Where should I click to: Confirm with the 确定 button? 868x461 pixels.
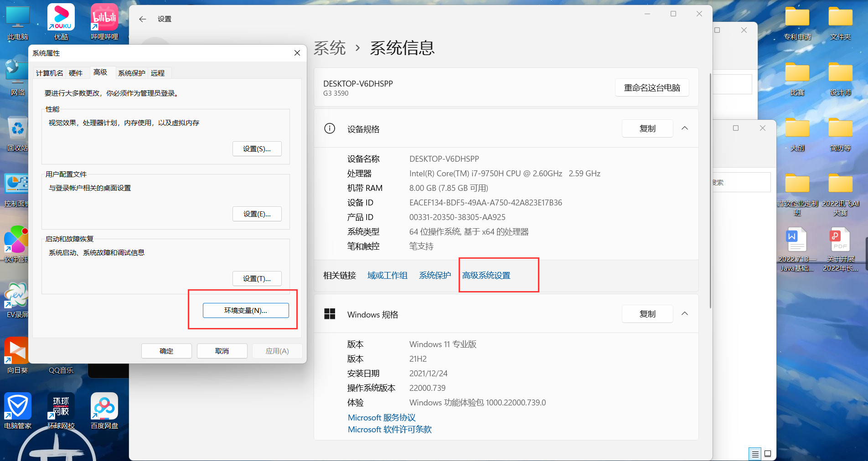[166, 351]
